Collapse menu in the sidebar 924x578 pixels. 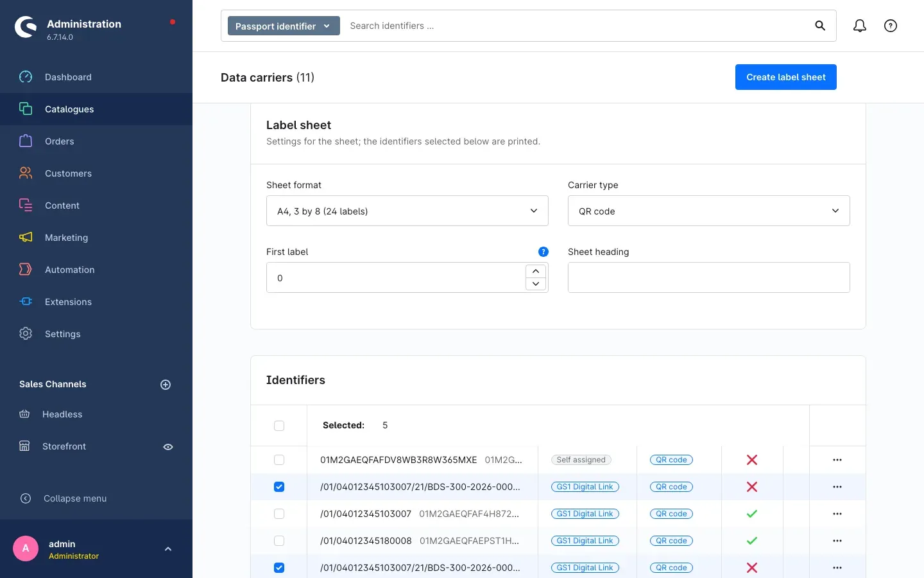[75, 498]
